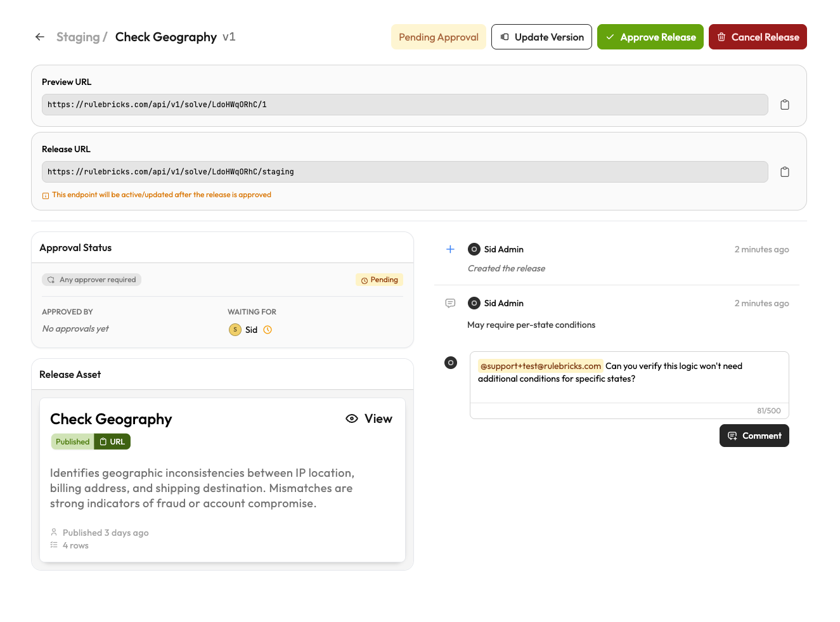Approve the release
Image resolution: width=840 pixels, height=622 pixels.
(650, 37)
